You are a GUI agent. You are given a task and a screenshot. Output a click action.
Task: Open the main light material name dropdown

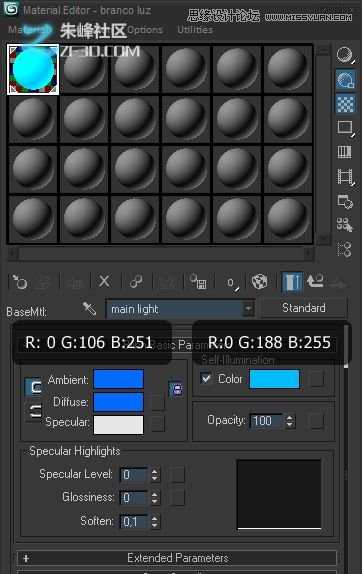[180, 309]
